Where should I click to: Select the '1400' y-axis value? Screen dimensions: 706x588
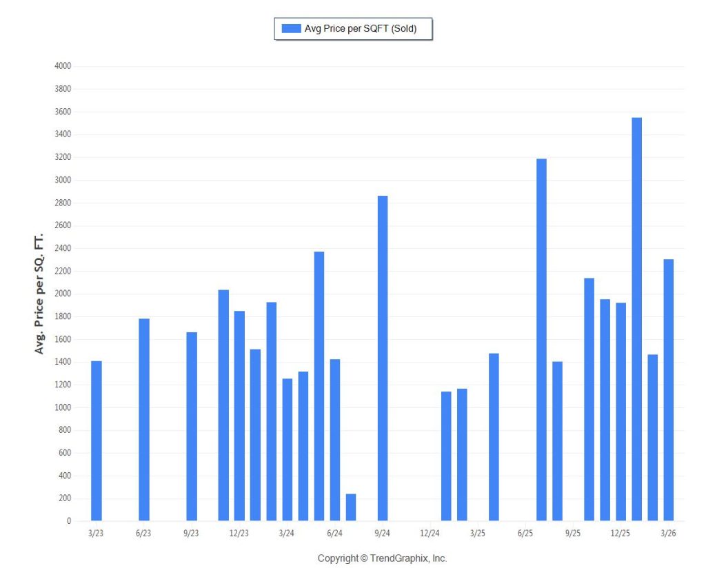click(63, 361)
